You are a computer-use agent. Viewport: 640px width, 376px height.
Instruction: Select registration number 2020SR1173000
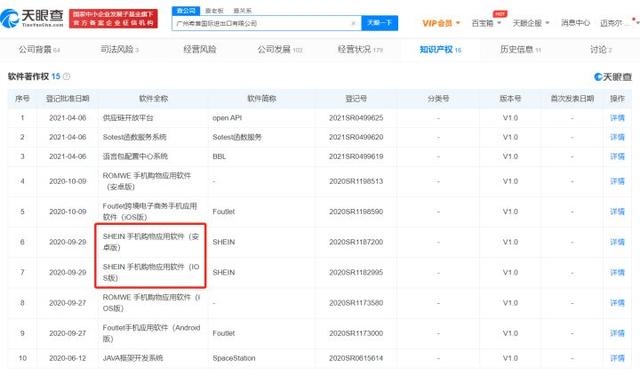356,333
